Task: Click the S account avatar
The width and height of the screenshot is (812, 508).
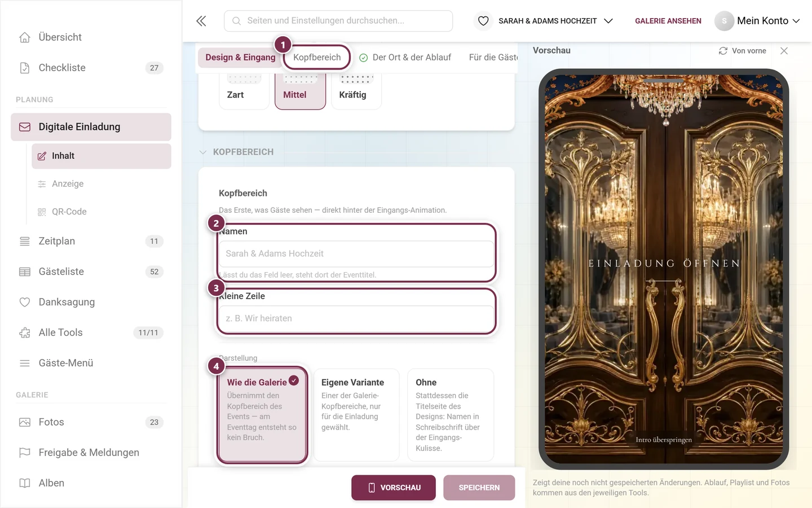Action: click(724, 21)
